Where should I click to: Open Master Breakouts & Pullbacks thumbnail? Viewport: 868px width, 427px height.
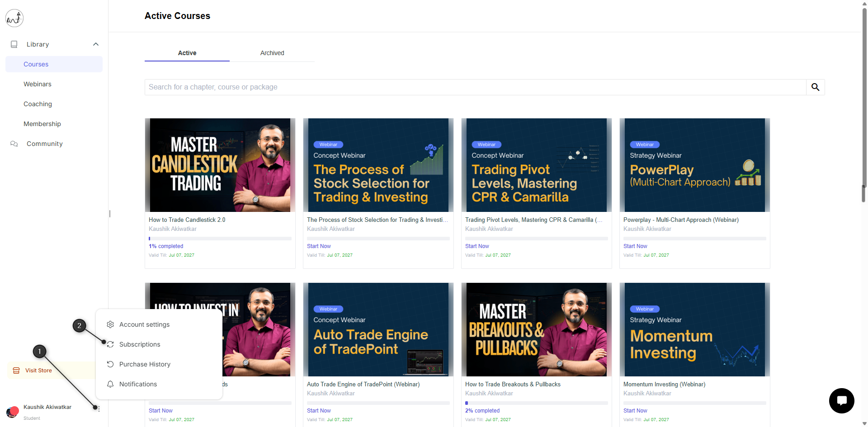[x=537, y=329]
